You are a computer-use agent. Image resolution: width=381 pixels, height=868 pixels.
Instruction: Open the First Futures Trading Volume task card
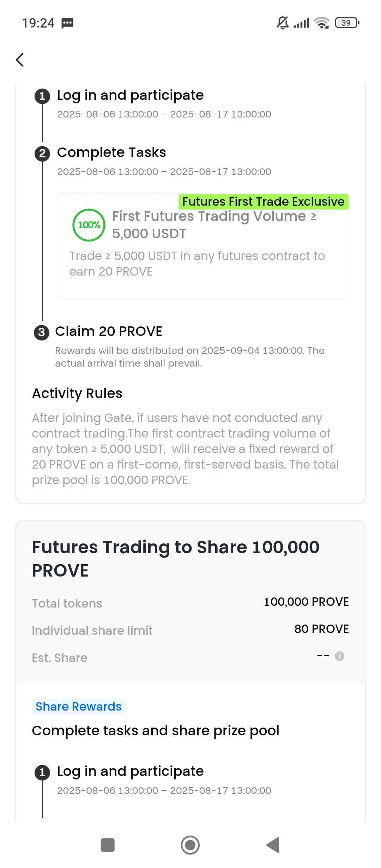[203, 246]
